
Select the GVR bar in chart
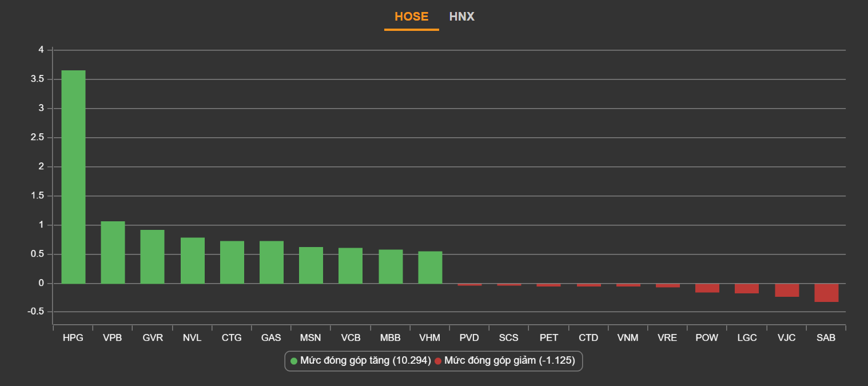click(x=152, y=257)
